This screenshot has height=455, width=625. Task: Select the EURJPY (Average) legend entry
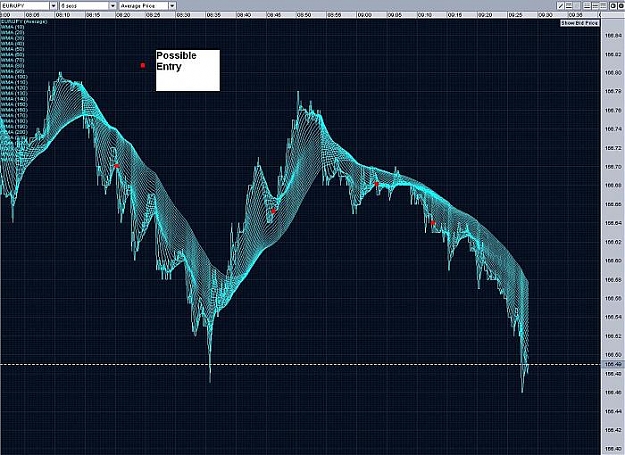(24, 22)
